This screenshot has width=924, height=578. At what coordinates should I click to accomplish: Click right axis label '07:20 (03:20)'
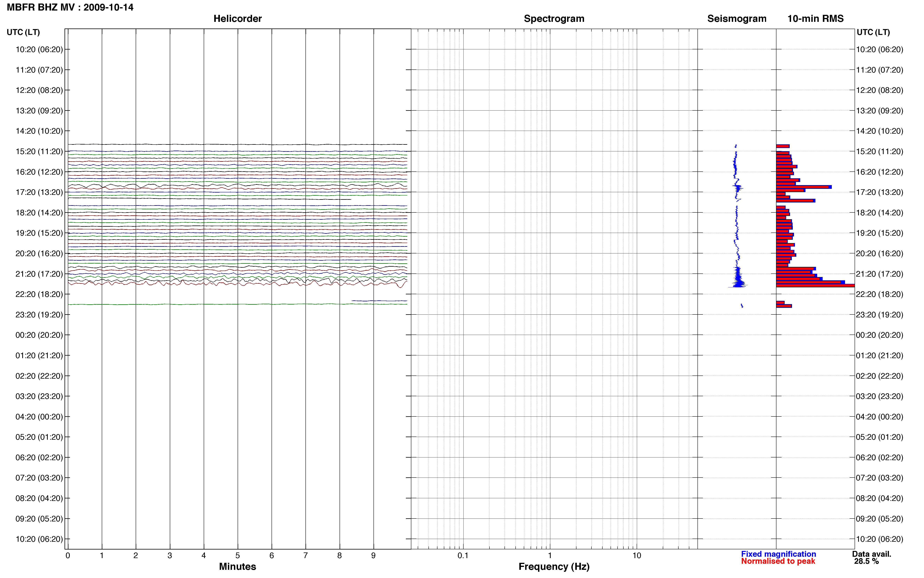click(x=880, y=478)
